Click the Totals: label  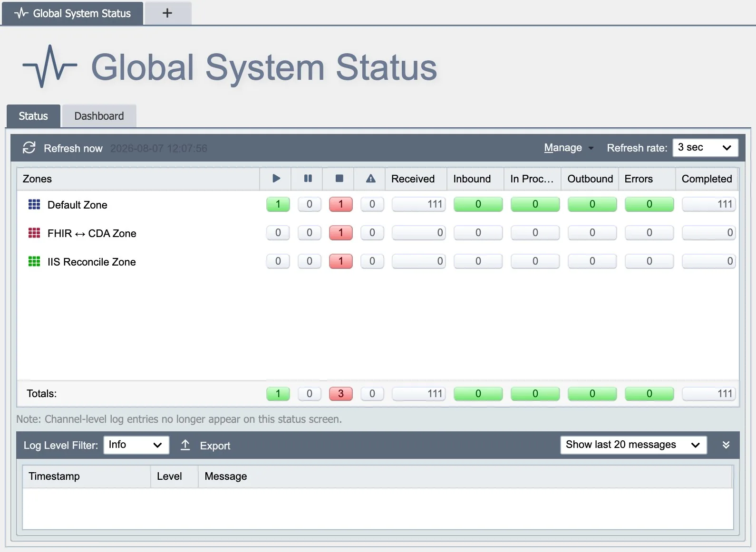(42, 394)
